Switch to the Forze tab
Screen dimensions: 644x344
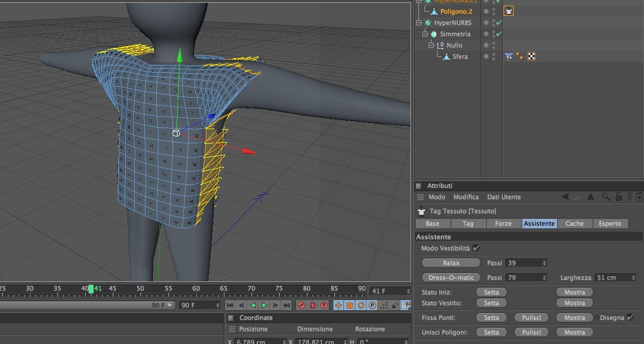[503, 224]
